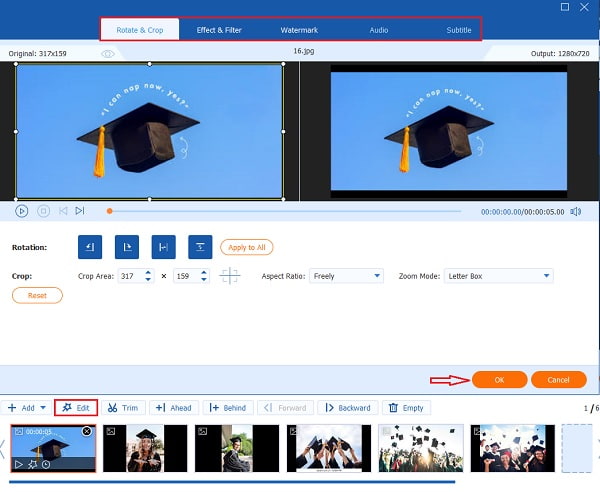Select the male graduate thumbnail

point(237,448)
